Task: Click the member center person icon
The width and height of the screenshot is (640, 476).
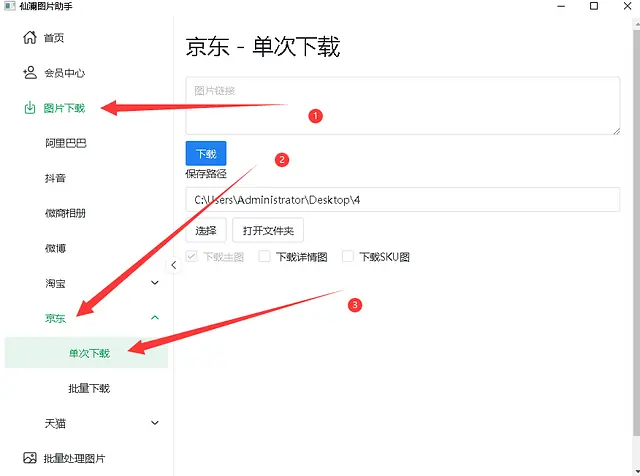Action: click(30, 73)
